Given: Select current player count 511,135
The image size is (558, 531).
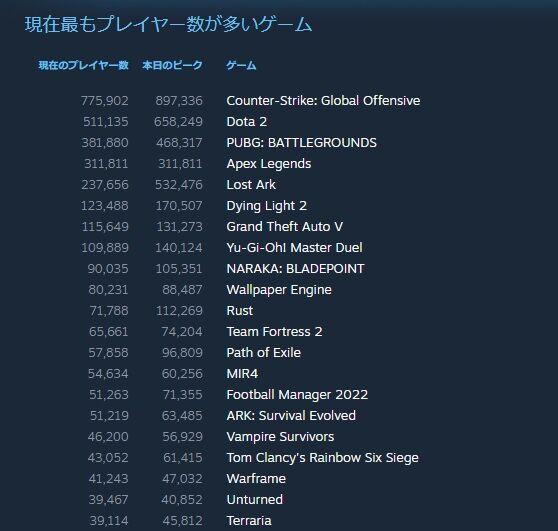Looking at the screenshot, I should tap(106, 122).
